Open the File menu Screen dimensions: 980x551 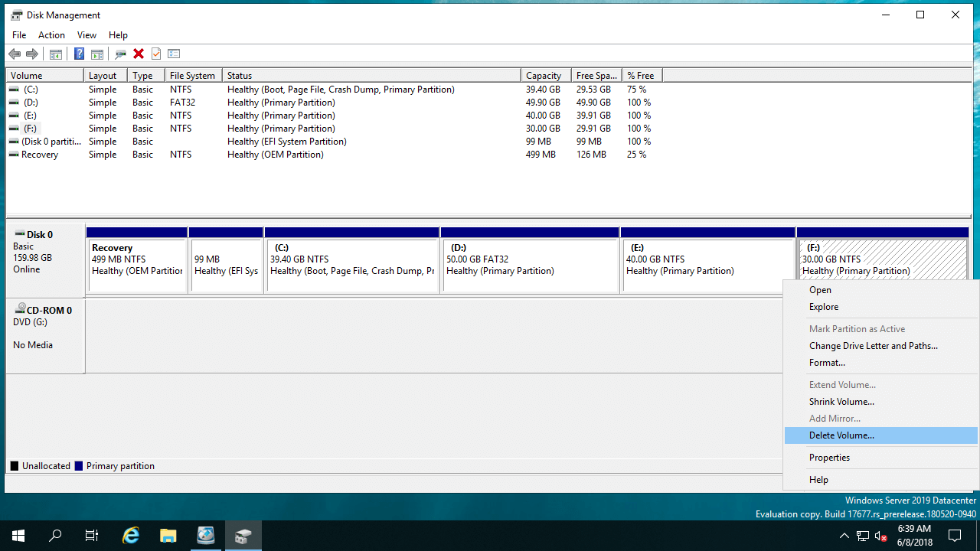(19, 35)
